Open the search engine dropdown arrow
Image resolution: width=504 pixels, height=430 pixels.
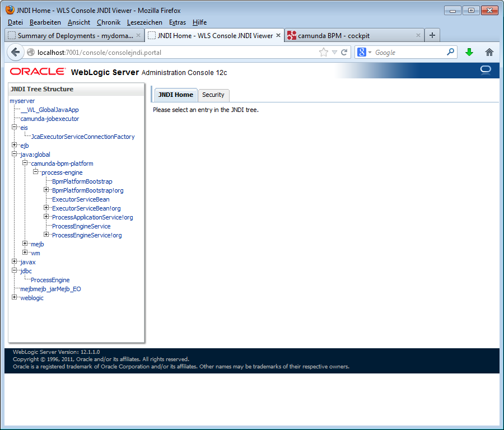point(369,52)
